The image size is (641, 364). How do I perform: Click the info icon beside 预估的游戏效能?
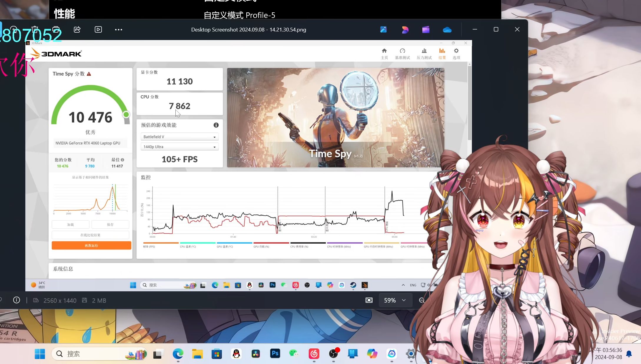coord(216,125)
